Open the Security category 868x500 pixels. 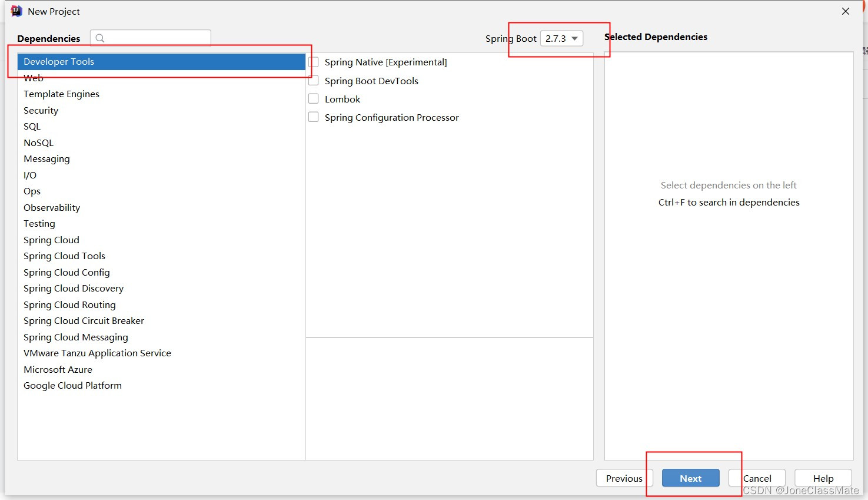click(161, 110)
